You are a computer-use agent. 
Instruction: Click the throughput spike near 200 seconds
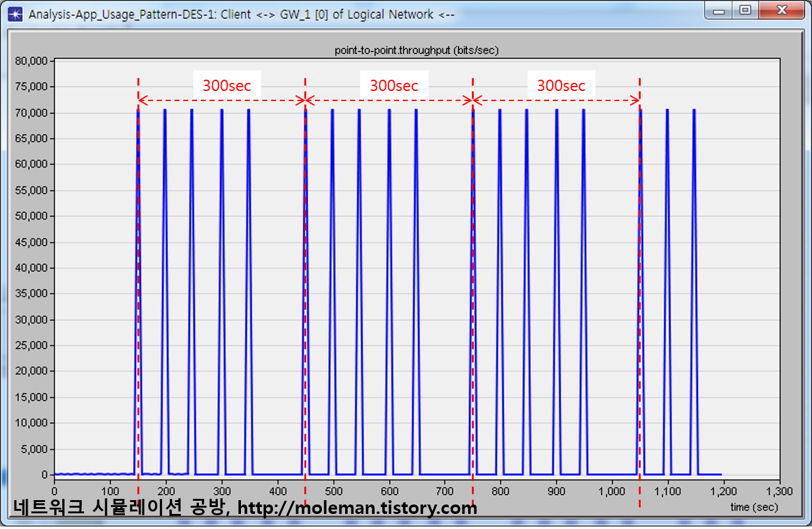(165, 292)
